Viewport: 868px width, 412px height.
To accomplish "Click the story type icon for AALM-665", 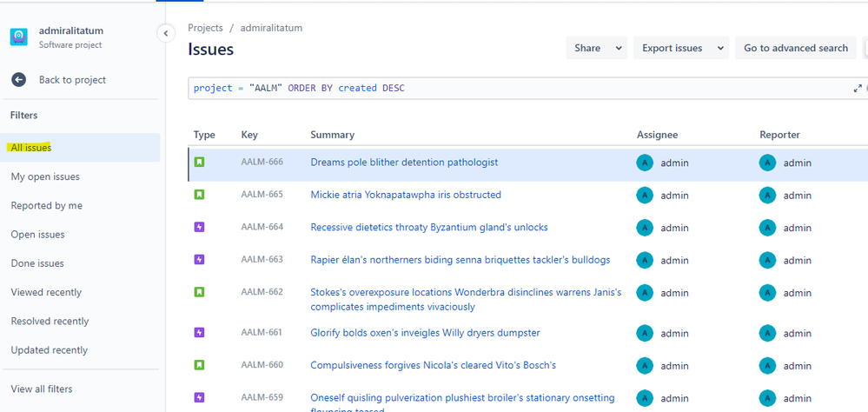I will 199,195.
